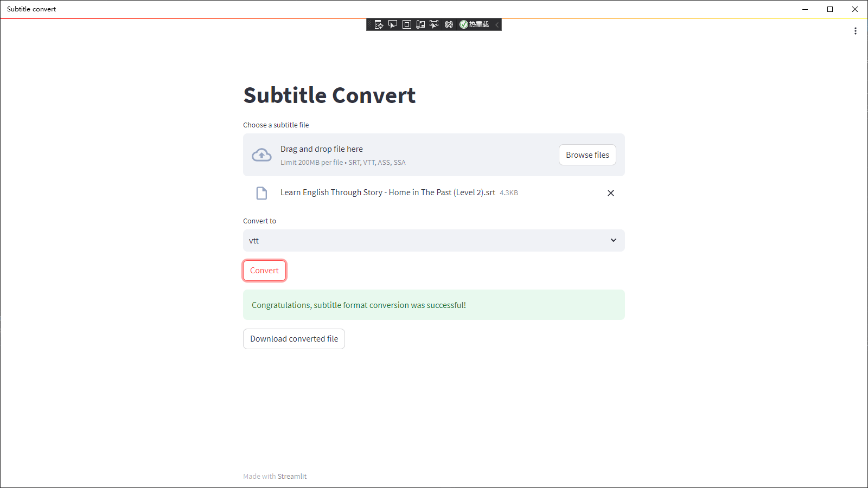Screen dimensions: 868x488
Task: Click the red-outlined Convert button
Action: 264,271
